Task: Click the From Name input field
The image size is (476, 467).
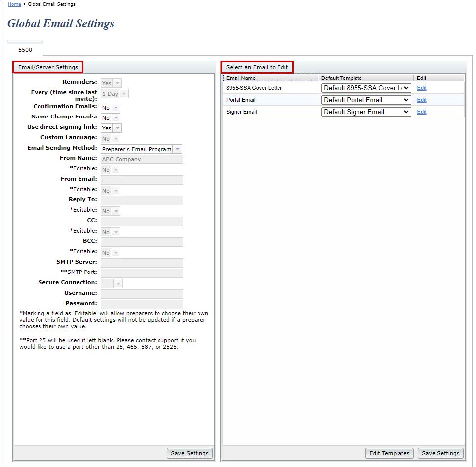Action: [x=142, y=159]
